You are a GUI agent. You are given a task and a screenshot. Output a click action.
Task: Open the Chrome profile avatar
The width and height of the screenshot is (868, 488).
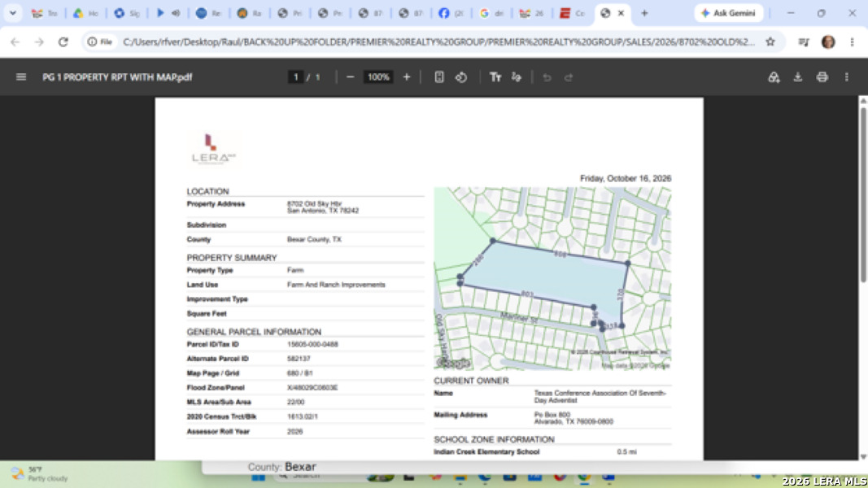click(x=828, y=41)
